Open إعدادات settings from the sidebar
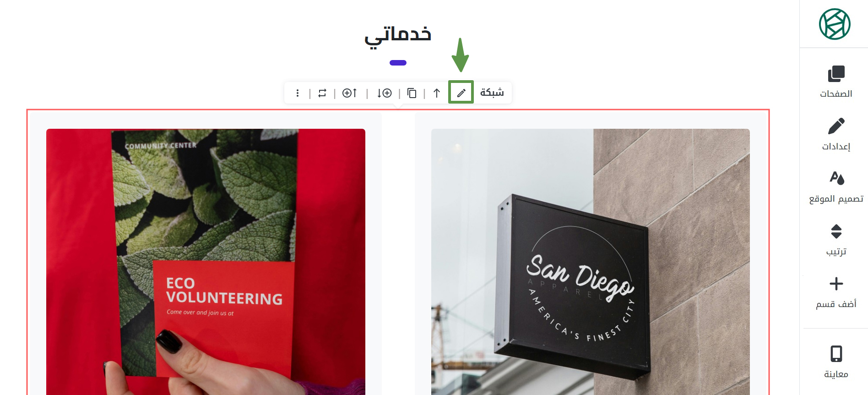The width and height of the screenshot is (868, 395). point(836,134)
